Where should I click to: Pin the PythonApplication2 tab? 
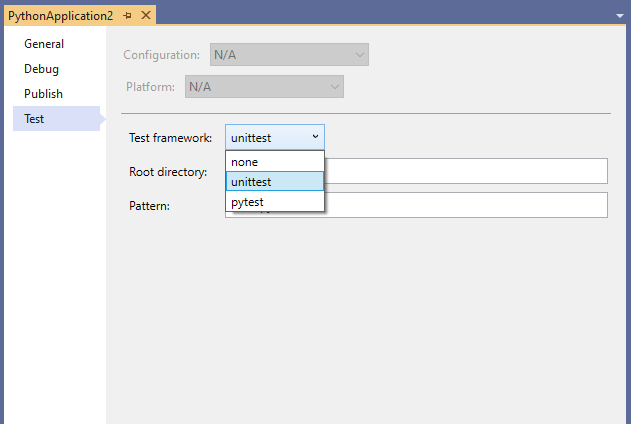(128, 16)
